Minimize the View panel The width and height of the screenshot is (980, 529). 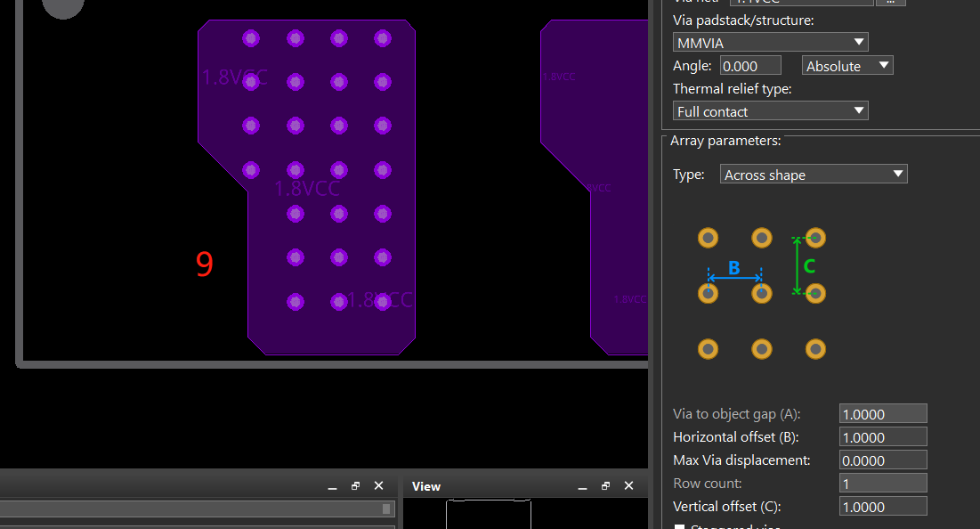coord(582,487)
